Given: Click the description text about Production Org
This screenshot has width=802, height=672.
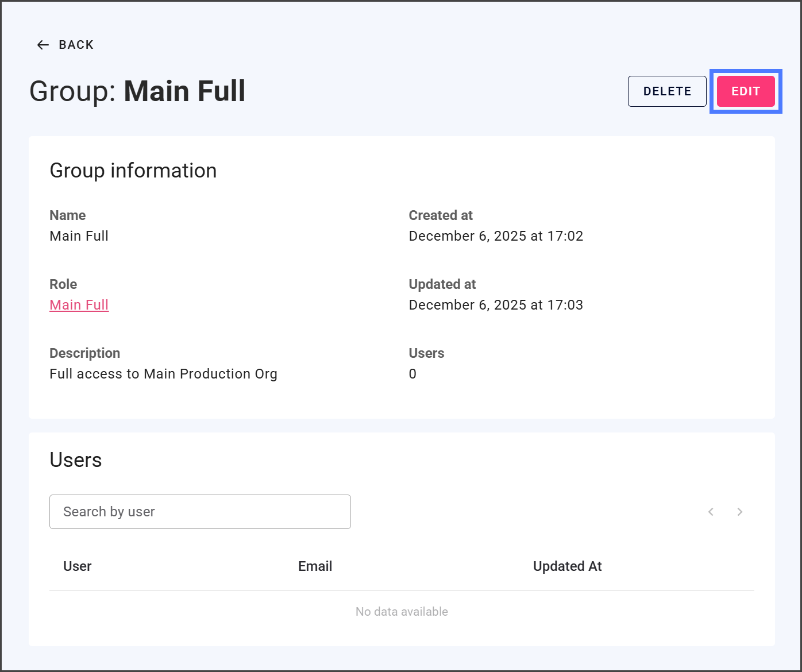Looking at the screenshot, I should tap(163, 374).
